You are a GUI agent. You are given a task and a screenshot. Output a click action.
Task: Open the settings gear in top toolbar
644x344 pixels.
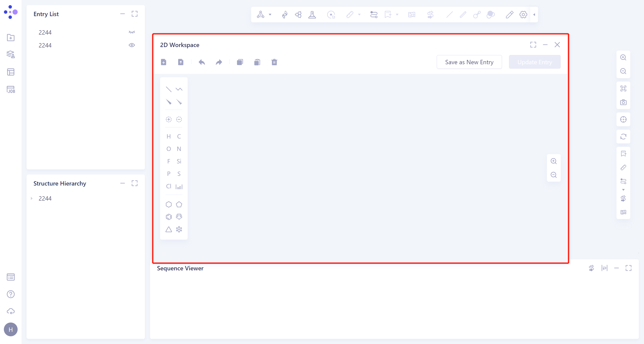click(x=523, y=15)
